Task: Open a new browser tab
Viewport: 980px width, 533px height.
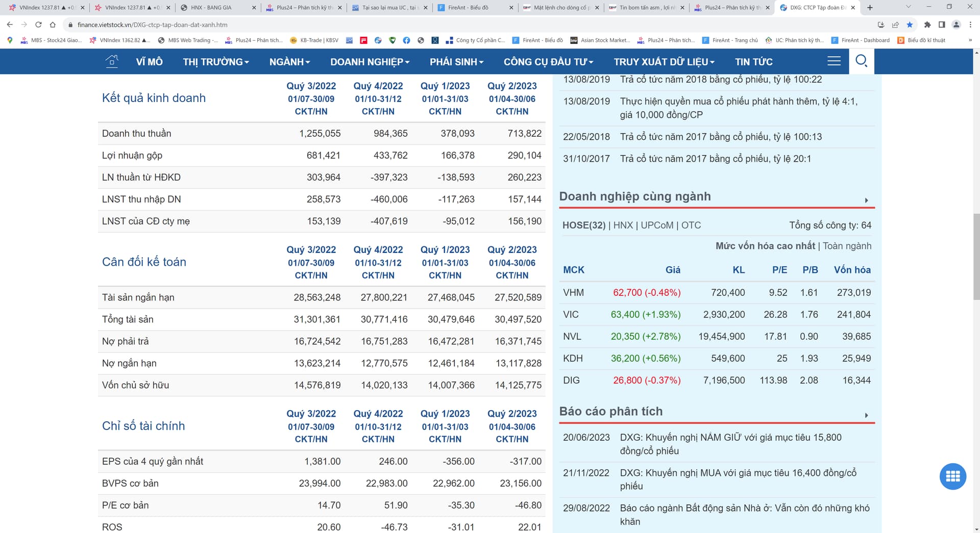Action: click(870, 8)
